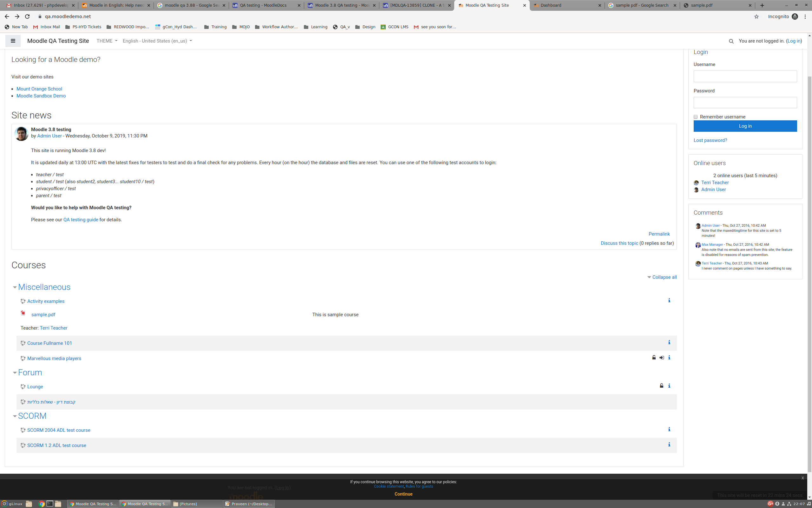Open the Cookie statement policy link

point(389,486)
